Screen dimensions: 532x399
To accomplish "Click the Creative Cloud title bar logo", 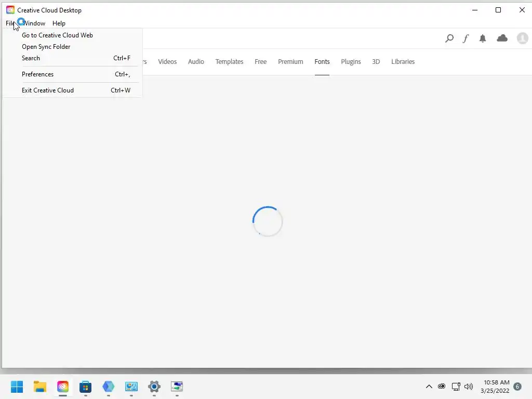I will point(10,10).
